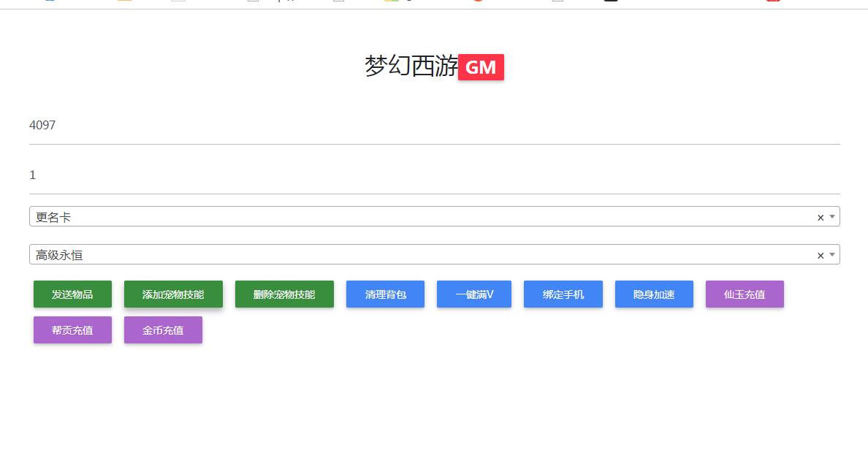
Task: Click the 仙玉充值 purple button
Action: coord(745,294)
